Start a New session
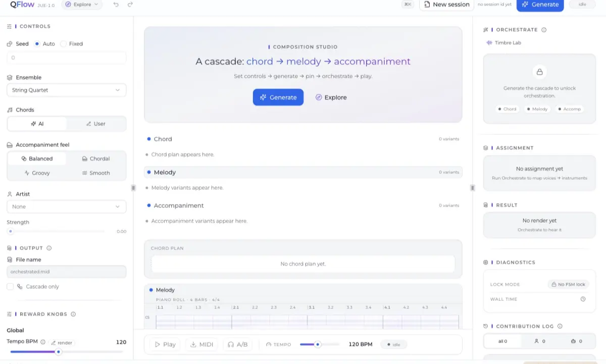Screen dimensions: 606x364 click(446, 5)
